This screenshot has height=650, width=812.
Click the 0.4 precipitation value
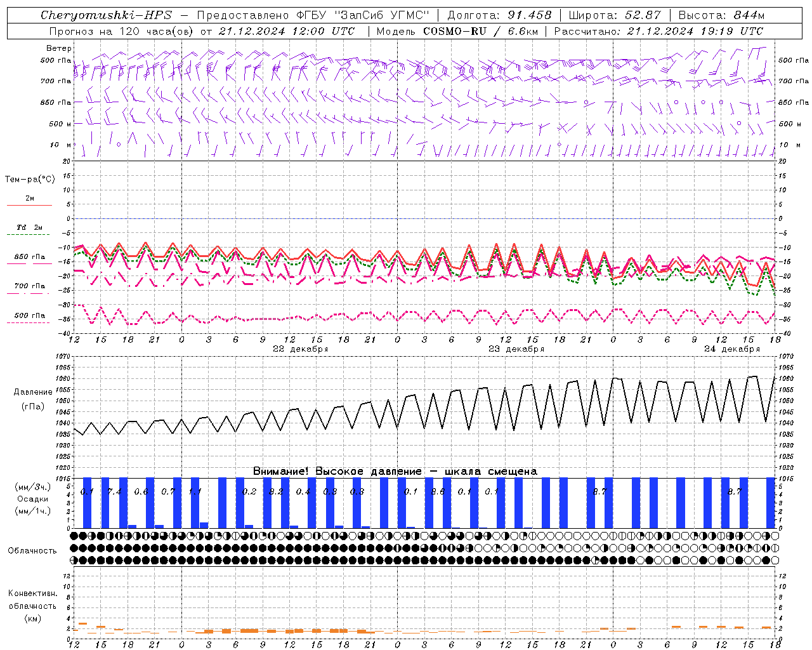(303, 492)
